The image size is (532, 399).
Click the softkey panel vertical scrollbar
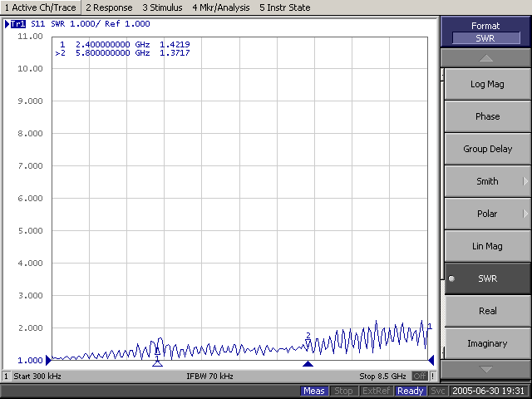pyautogui.click(x=442, y=214)
